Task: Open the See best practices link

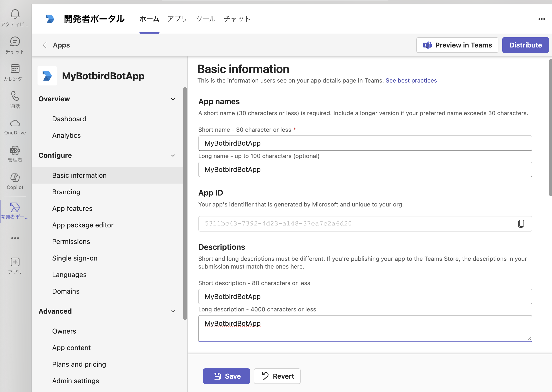Action: coord(411,81)
